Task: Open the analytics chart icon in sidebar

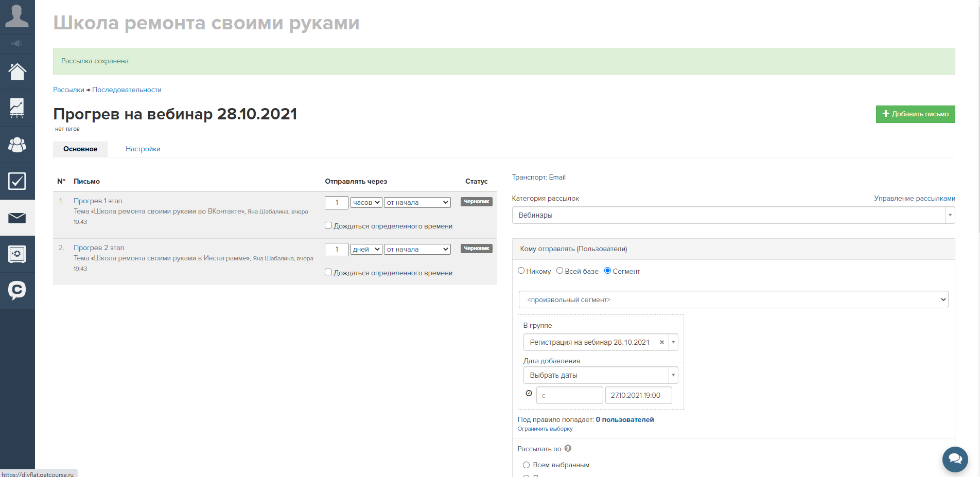Action: (17, 108)
